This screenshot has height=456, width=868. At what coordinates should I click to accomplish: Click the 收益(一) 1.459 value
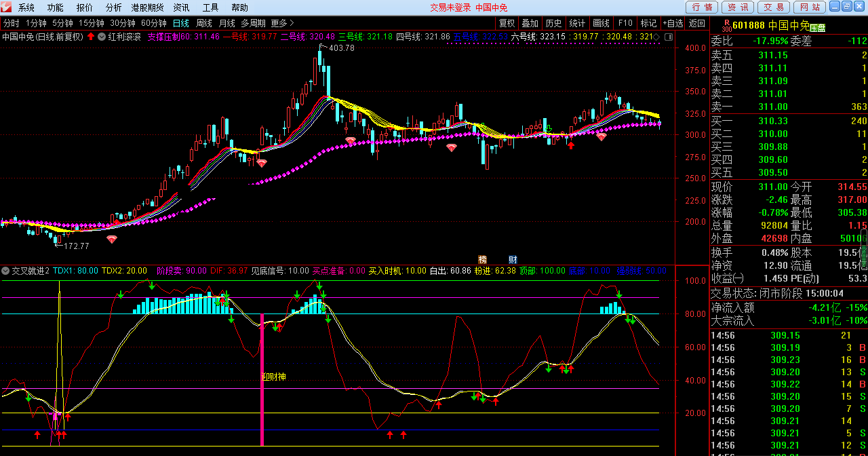click(x=775, y=278)
